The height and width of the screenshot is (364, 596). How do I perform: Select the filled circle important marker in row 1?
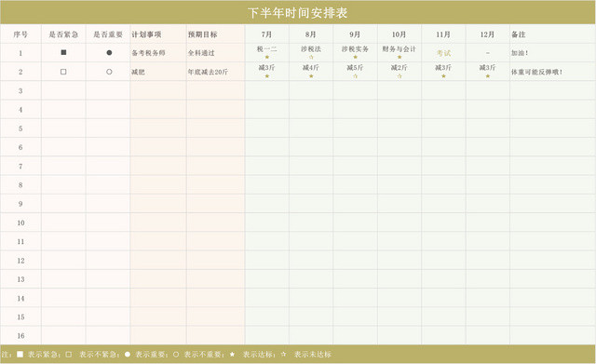pos(109,52)
